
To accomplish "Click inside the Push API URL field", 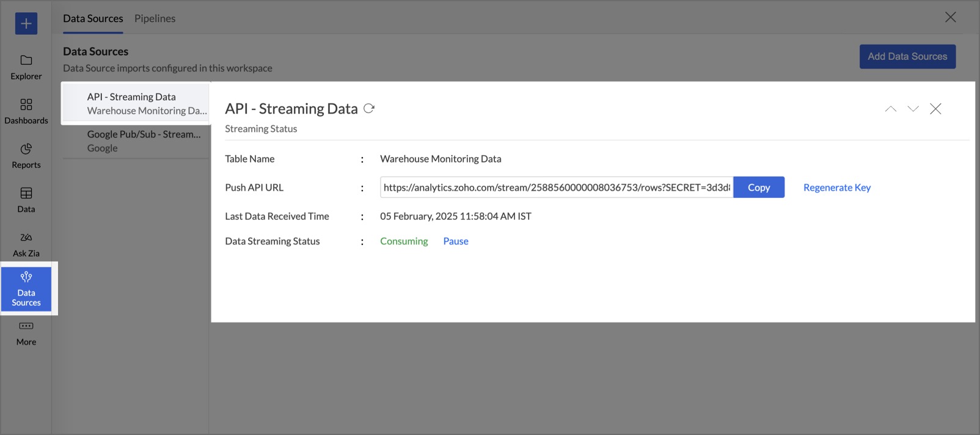I will coord(556,188).
